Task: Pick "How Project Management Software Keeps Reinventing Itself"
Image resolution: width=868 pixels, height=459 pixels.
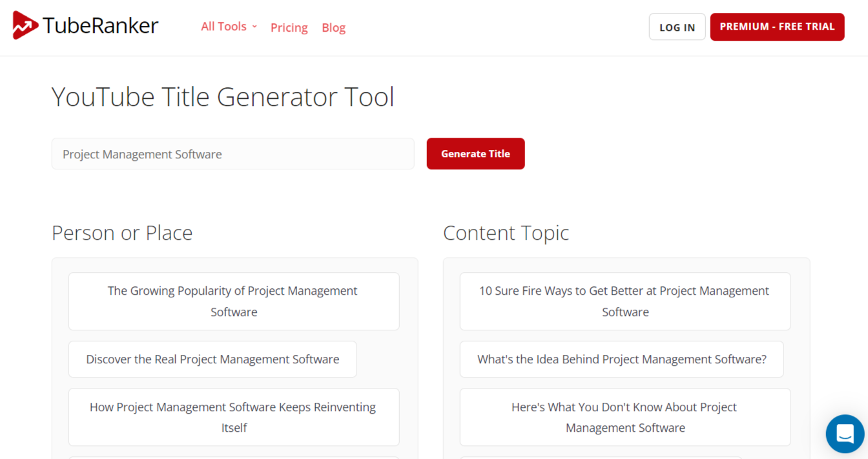Action: (234, 417)
